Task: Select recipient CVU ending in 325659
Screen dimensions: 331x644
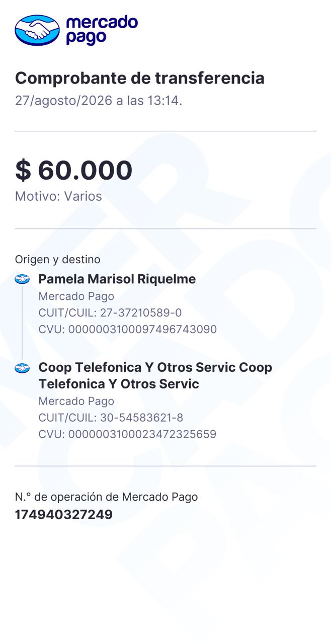Action: pyautogui.click(x=128, y=434)
